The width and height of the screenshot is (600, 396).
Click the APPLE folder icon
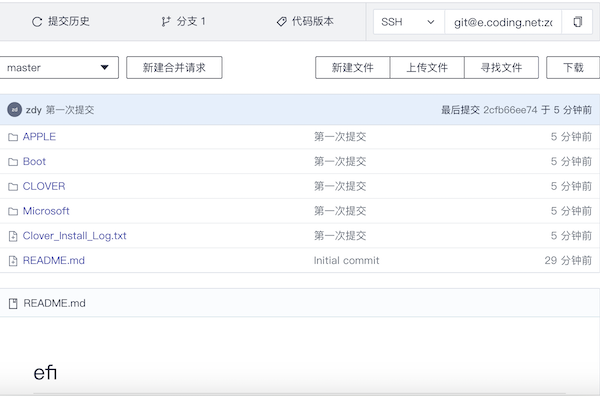click(x=13, y=137)
